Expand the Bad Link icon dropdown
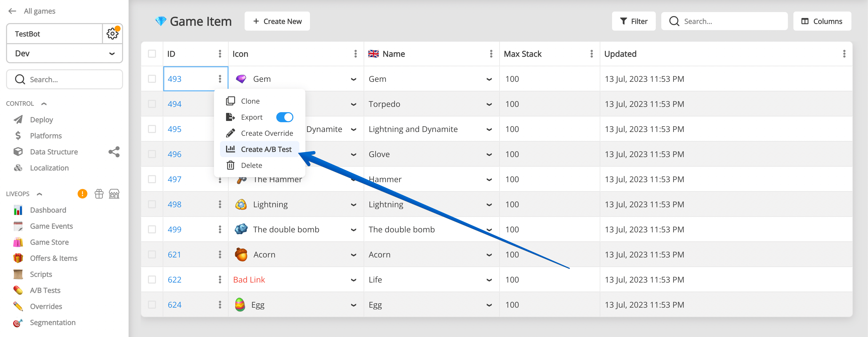The image size is (868, 337). pos(353,280)
